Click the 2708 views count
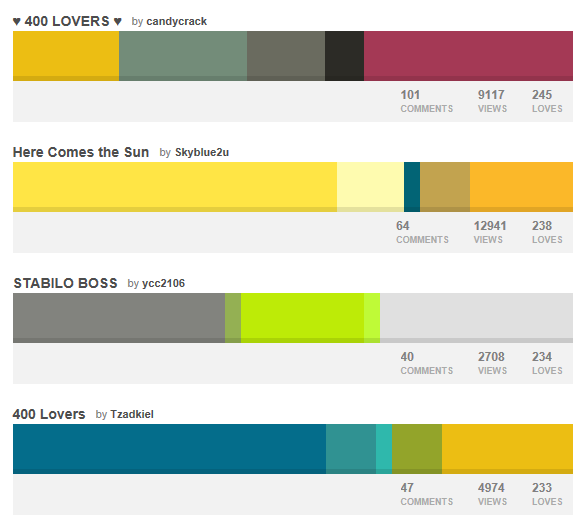586x523 pixels. pos(492,363)
